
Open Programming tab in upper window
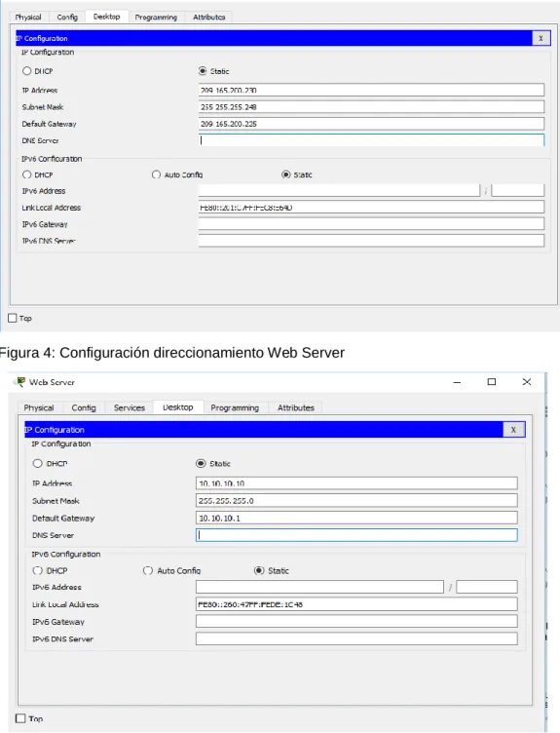(156, 18)
